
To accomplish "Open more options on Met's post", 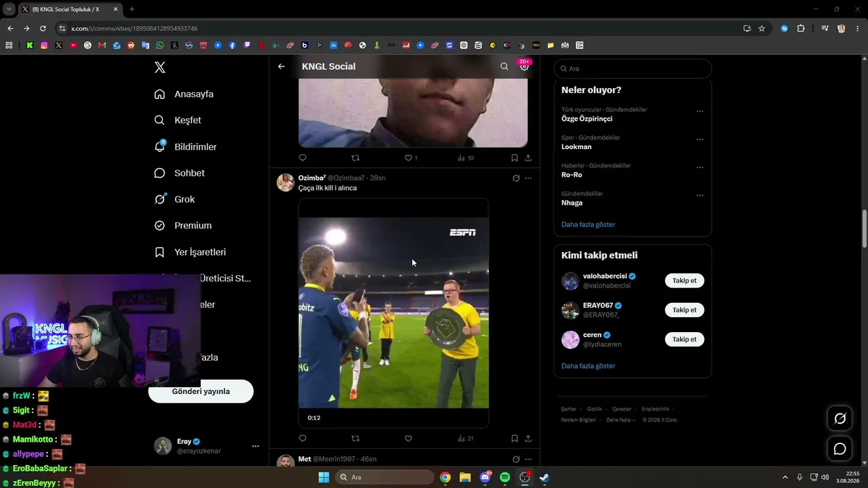I will point(528,460).
